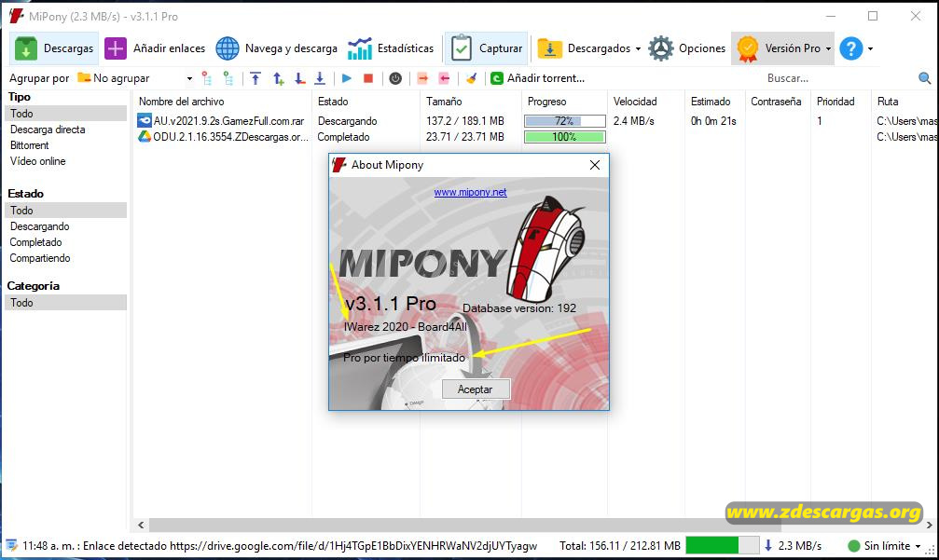Filter by Compartiendo state
The width and height of the screenshot is (939, 560).
[x=39, y=258]
